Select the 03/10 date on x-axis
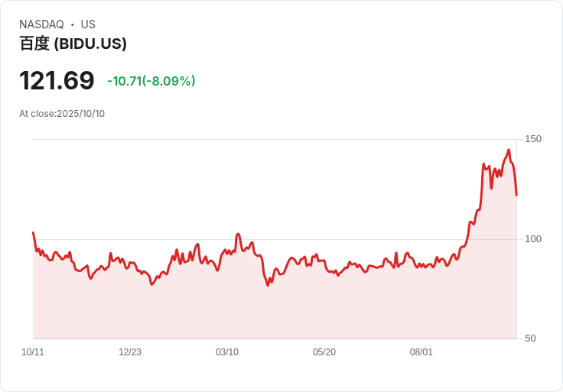Screen dimensions: 563x392 tap(227, 352)
